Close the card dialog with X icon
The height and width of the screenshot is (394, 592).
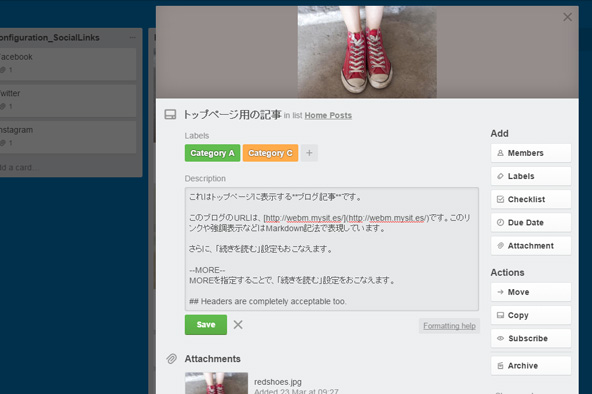point(567,17)
